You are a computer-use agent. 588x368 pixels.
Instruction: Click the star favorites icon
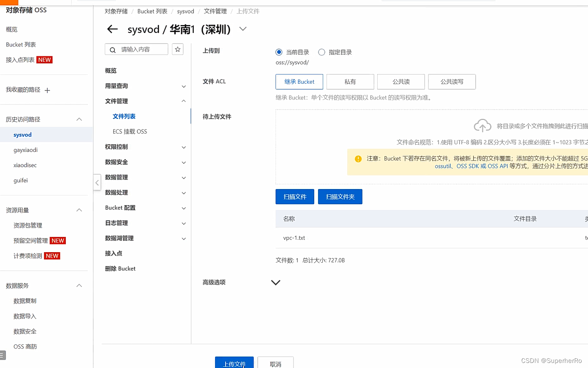[x=178, y=49]
